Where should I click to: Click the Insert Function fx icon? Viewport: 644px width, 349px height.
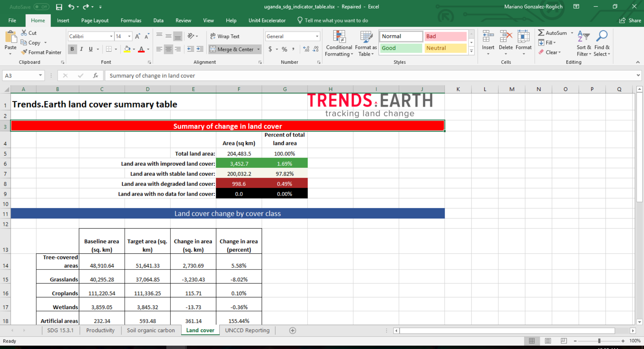96,76
